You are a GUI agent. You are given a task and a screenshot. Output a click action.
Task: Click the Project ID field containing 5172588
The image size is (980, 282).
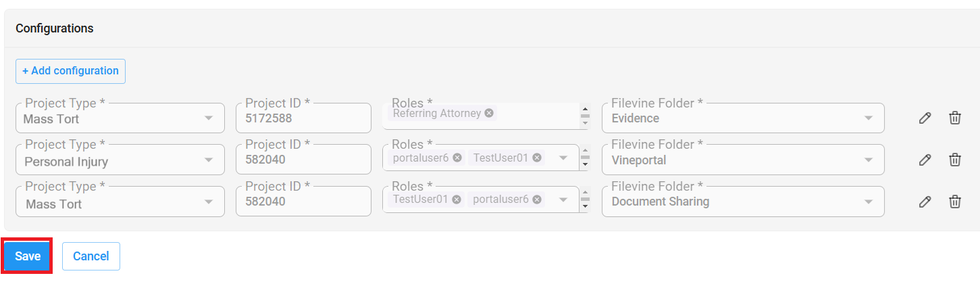pos(303,118)
